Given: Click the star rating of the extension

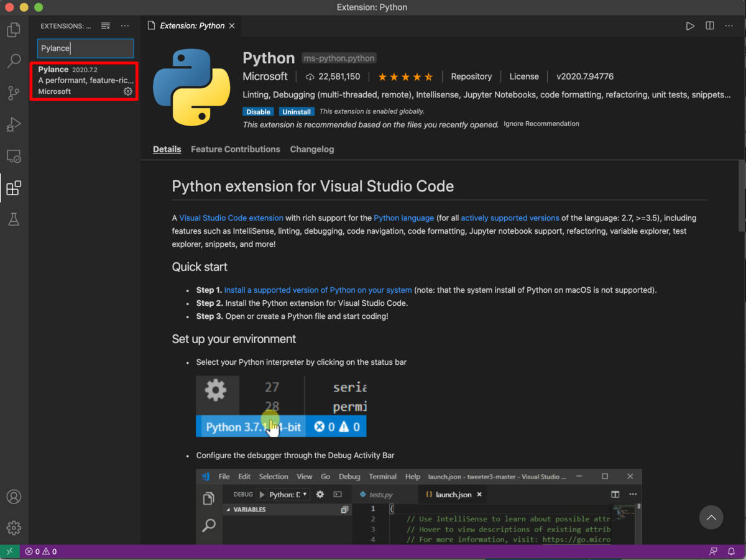Looking at the screenshot, I should (405, 76).
